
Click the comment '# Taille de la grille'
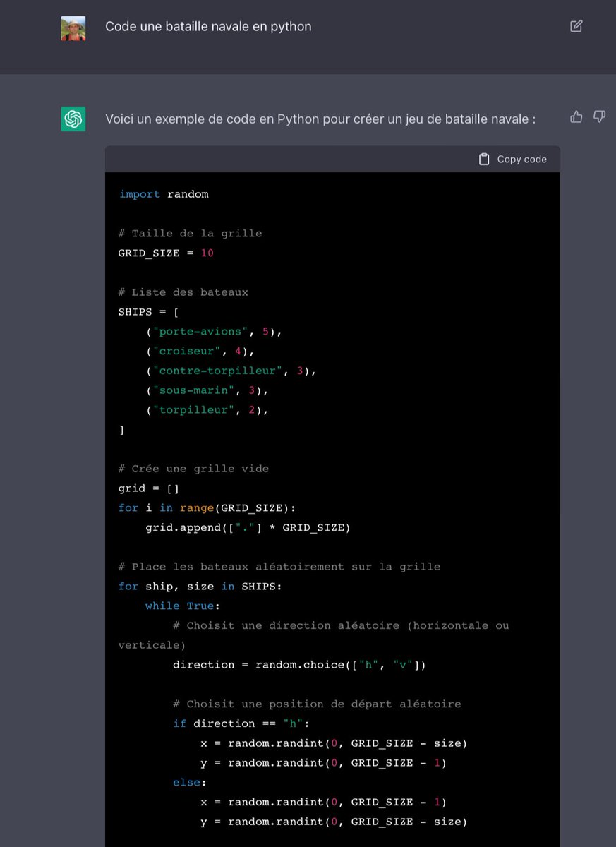click(190, 233)
